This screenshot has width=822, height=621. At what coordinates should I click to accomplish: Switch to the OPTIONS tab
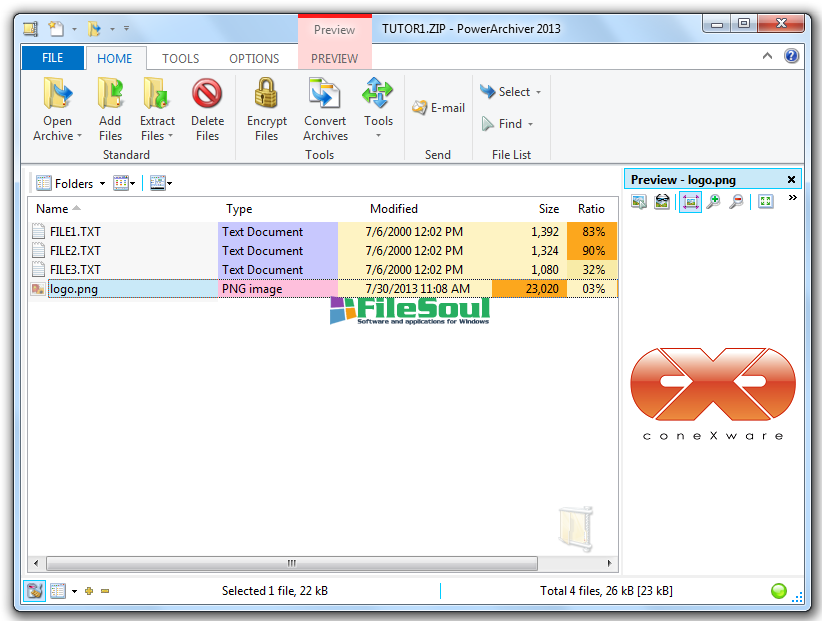[x=254, y=58]
